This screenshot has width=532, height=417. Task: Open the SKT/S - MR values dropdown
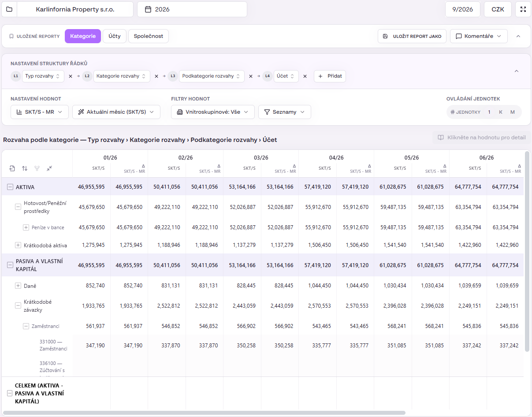pyautogui.click(x=40, y=112)
